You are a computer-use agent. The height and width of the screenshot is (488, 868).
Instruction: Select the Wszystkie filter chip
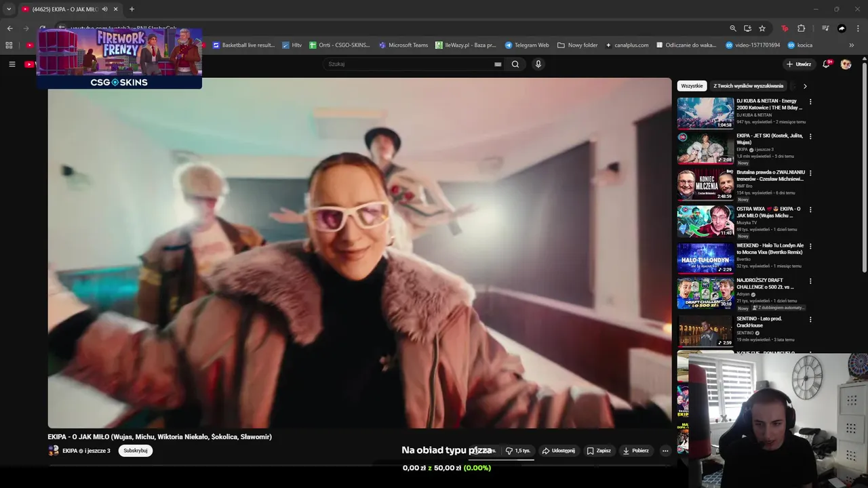[x=692, y=86]
